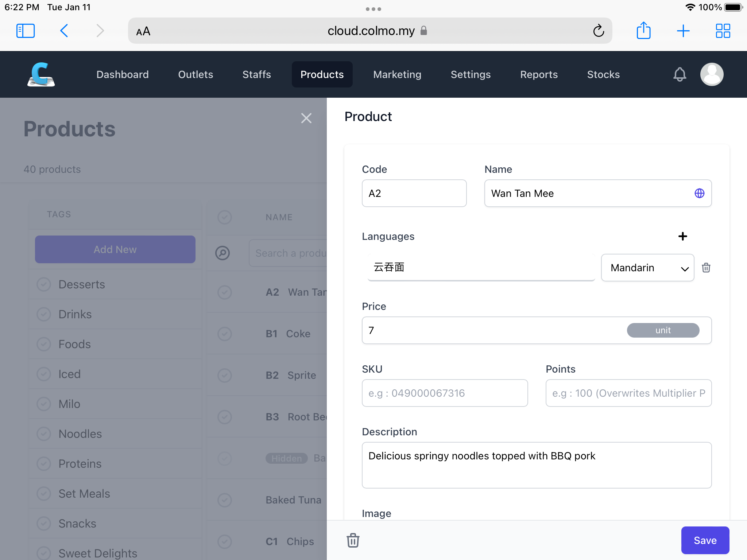The height and width of the screenshot is (560, 747).
Task: Open the notifications bell
Action: 679,74
